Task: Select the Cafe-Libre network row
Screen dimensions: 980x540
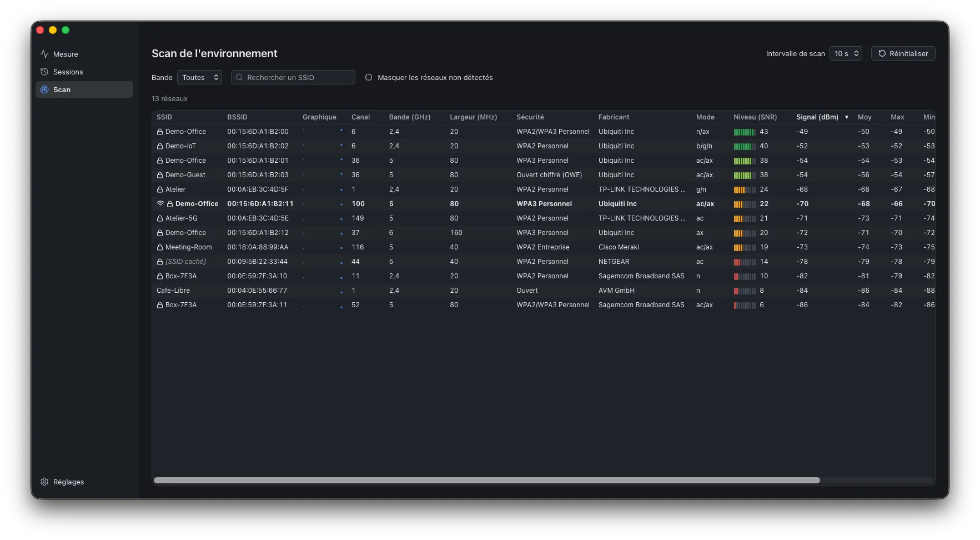Action: (x=544, y=291)
